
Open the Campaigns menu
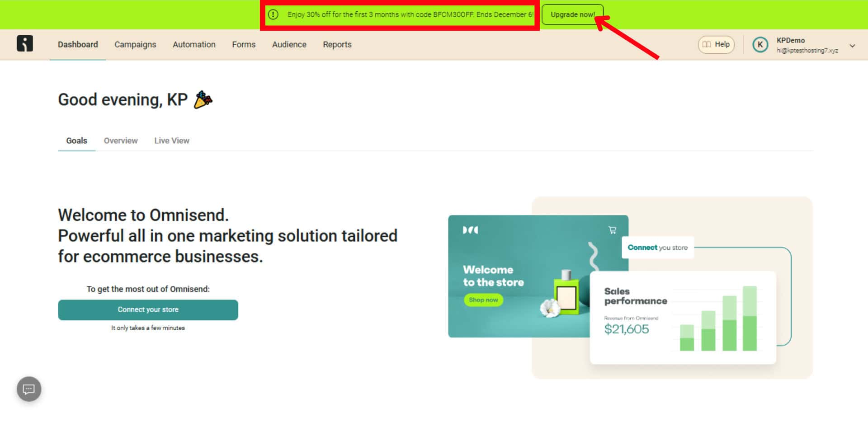(x=135, y=44)
